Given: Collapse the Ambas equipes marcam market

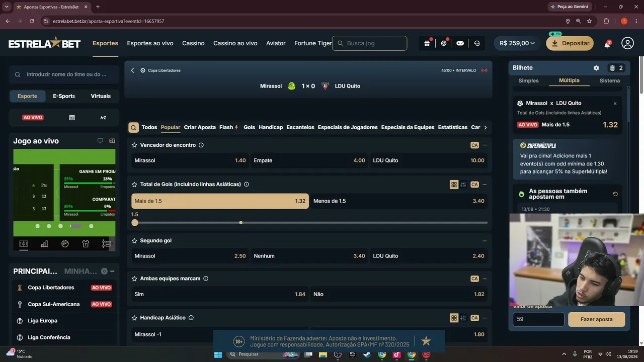Looking at the screenshot, I should pyautogui.click(x=485, y=279).
